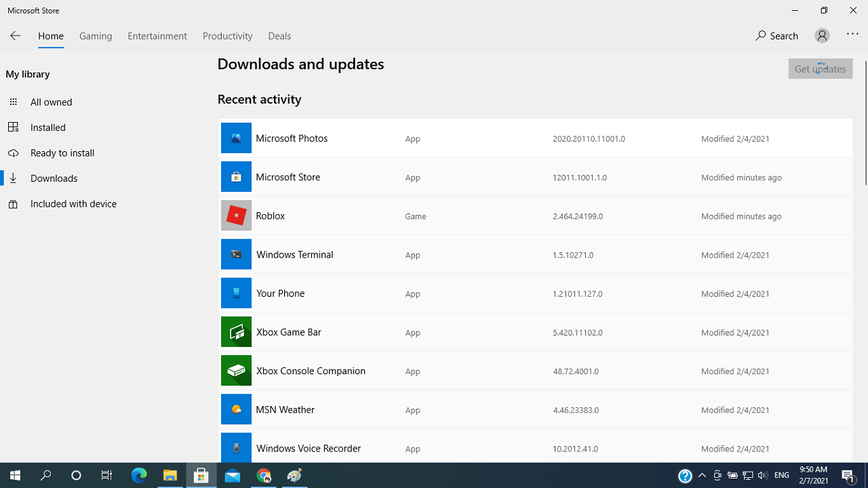Click version 2020.20110.11001.0 of Microsoft Photos
Viewport: 868px width, 488px height.
click(x=589, y=139)
